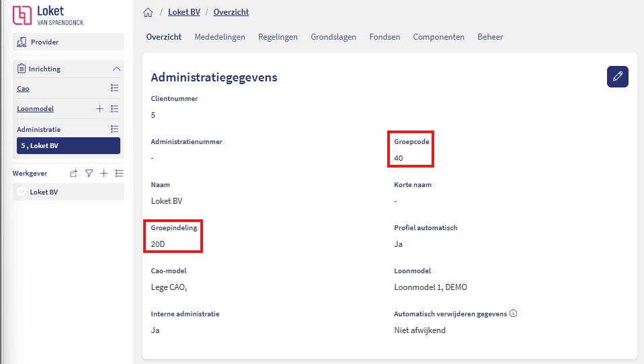644x364 pixels.
Task: Open the list icon next to Cao
Action: click(114, 88)
